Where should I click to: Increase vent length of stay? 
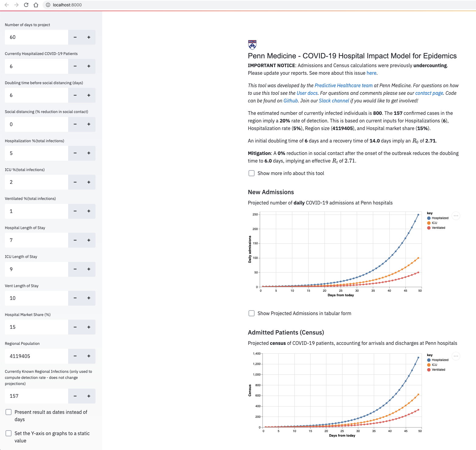89,298
